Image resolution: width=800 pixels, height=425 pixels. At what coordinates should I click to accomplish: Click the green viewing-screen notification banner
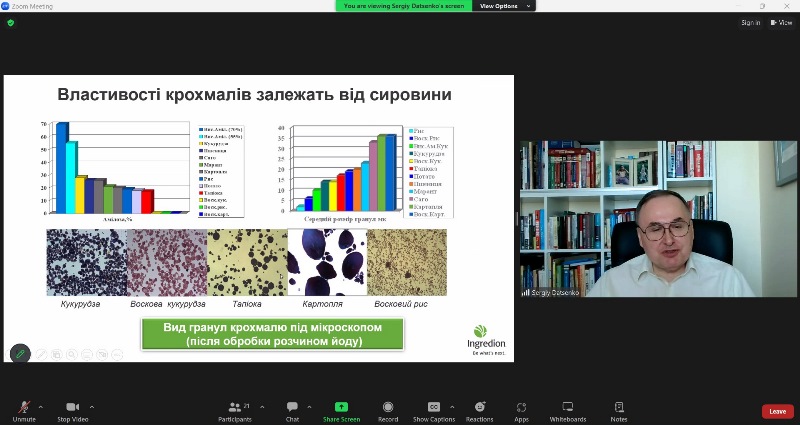tap(404, 6)
